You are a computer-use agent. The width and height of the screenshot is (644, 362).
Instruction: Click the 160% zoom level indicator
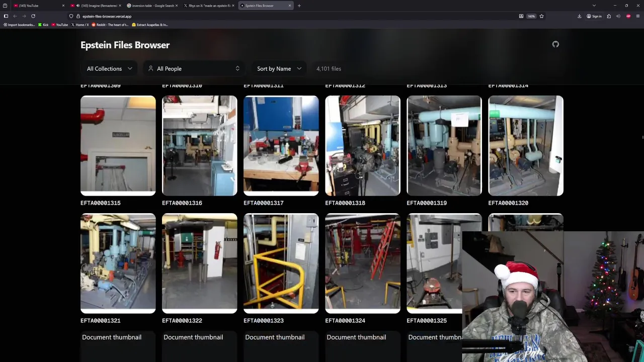pyautogui.click(x=531, y=16)
